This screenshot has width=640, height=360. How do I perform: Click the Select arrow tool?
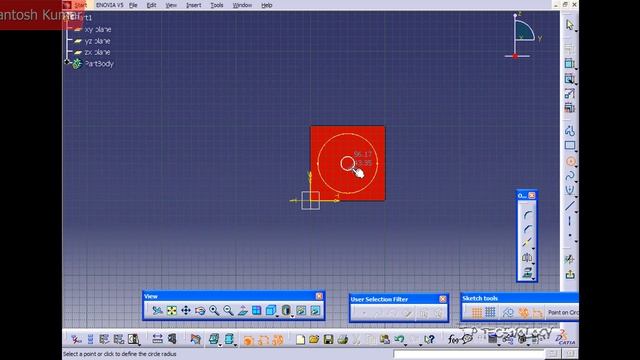[x=570, y=25]
